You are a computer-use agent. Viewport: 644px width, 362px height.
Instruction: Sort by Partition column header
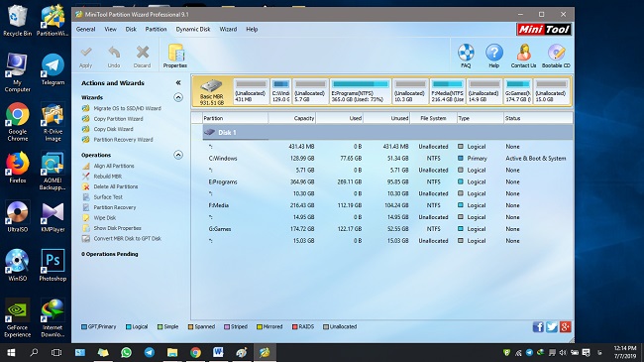point(236,118)
